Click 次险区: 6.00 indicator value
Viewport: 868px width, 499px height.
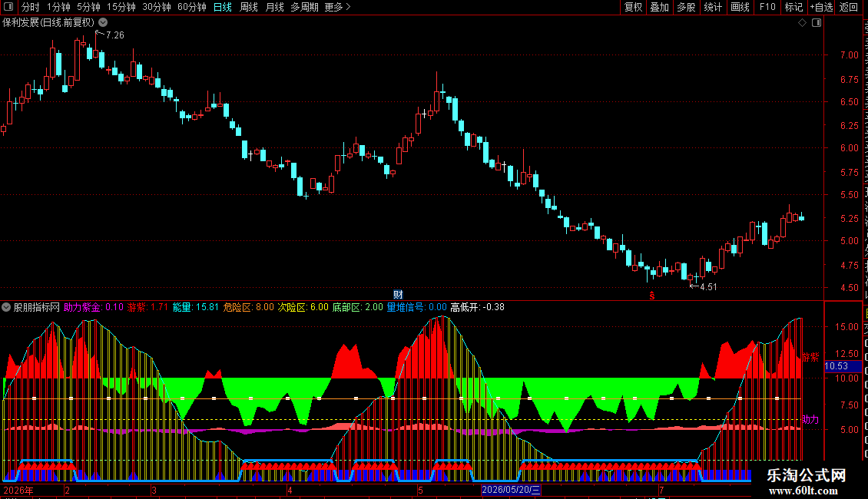click(x=303, y=307)
